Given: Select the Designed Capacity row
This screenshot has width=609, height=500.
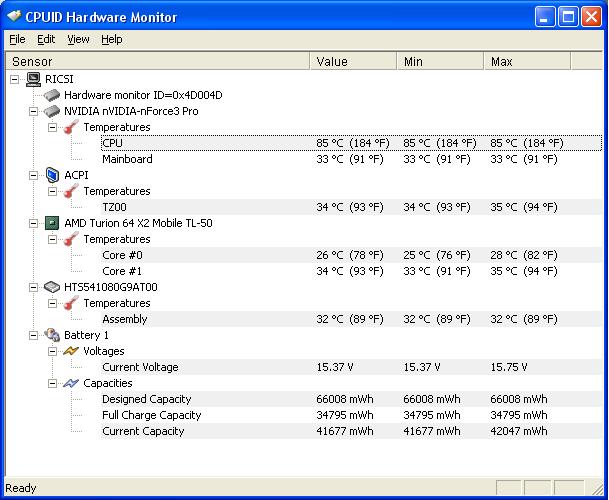Looking at the screenshot, I should tap(351, 399).
